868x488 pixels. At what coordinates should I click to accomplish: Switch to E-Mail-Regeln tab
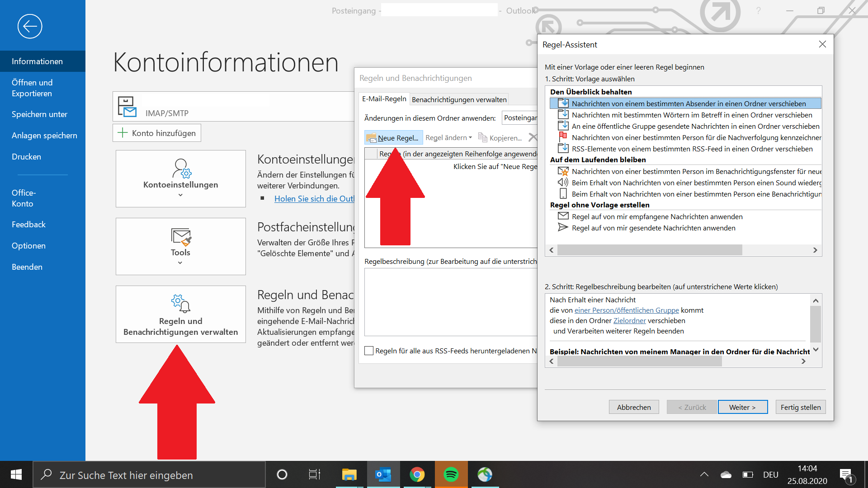tap(384, 99)
